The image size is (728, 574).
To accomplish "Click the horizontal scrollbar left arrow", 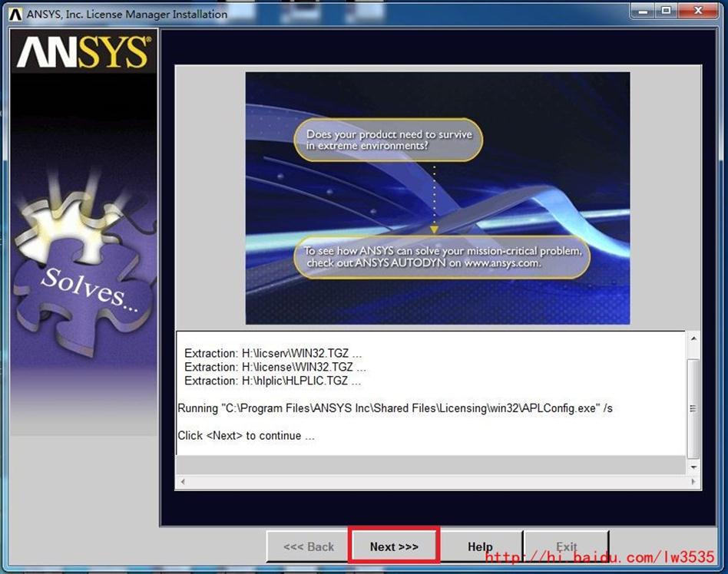I will (x=183, y=482).
